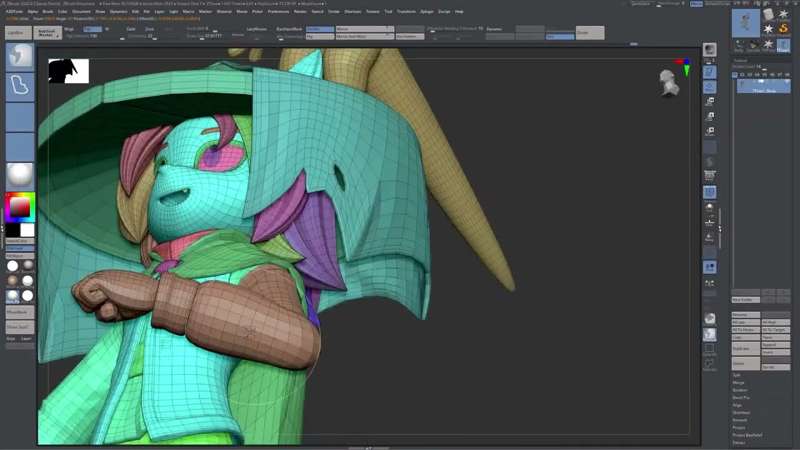Click the Rename button in SubTool palette
This screenshot has width=800, height=450.
tap(745, 315)
